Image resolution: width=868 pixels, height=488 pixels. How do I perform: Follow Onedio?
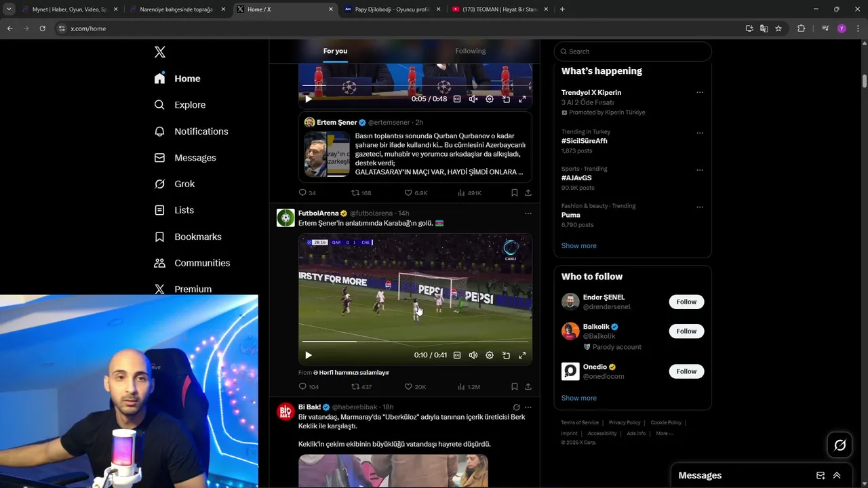pos(686,371)
